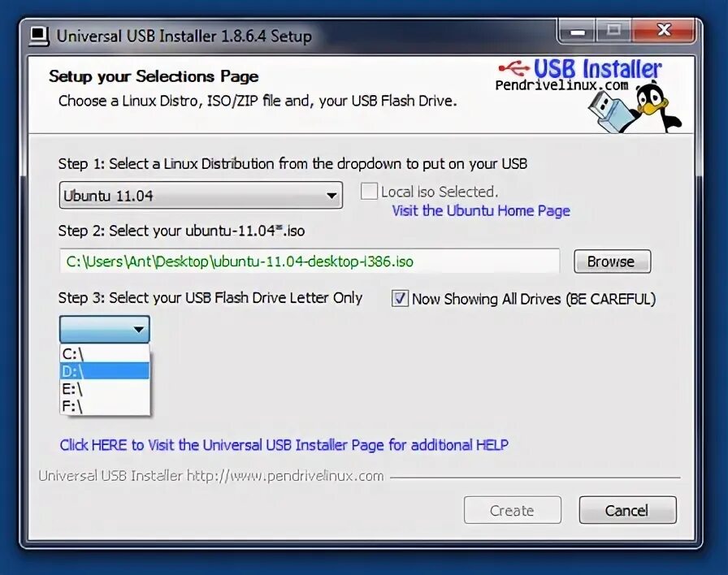Click the pendrivelinux.com footer text

point(210,476)
